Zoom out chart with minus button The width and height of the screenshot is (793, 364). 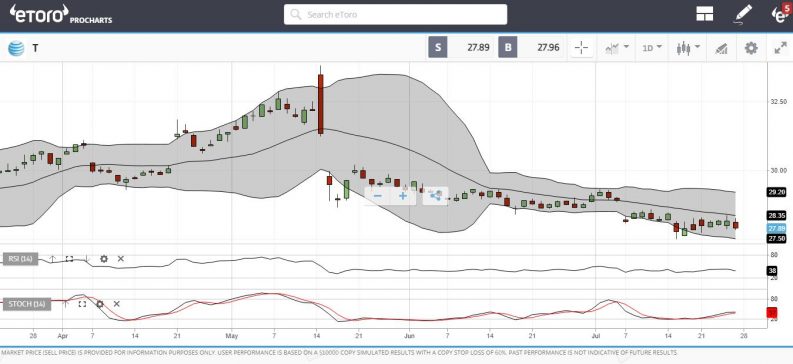377,196
